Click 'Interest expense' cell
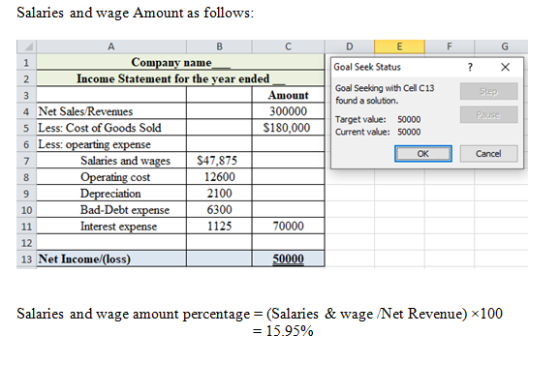 point(111,226)
